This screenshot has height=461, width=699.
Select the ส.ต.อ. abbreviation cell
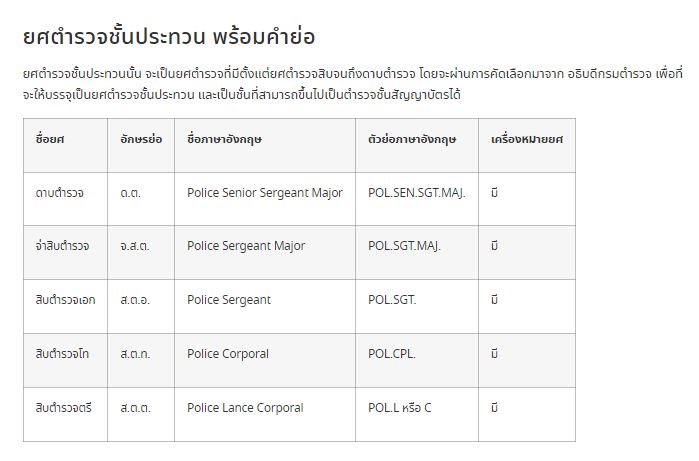141,306
